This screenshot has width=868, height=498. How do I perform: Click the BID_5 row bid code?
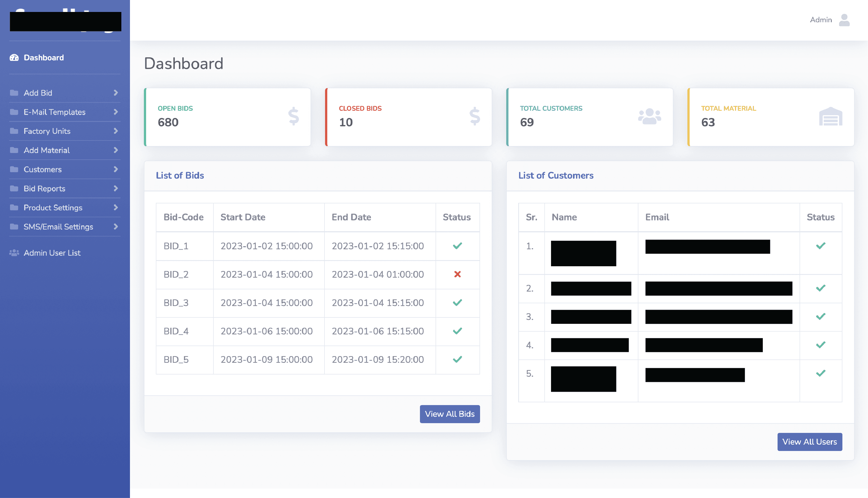[176, 359]
